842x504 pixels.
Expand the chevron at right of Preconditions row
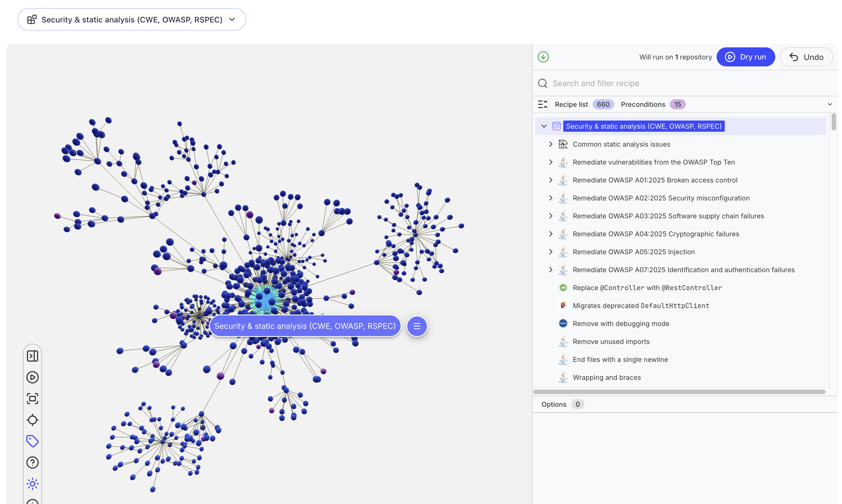pos(830,104)
